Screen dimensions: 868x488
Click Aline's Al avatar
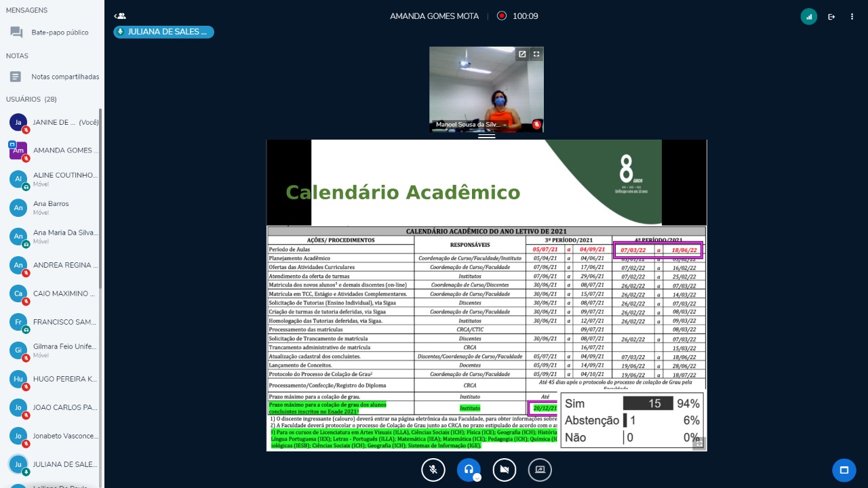[18, 179]
